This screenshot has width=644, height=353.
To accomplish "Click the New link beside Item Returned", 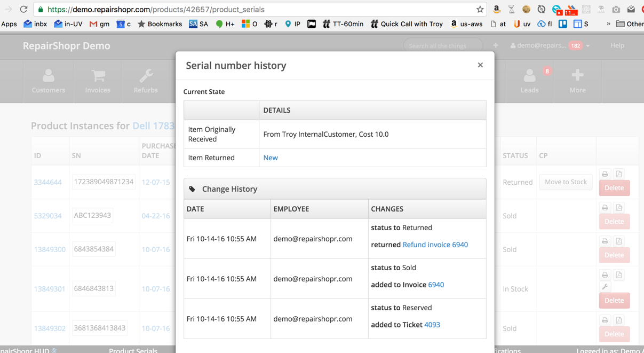I will pyautogui.click(x=271, y=158).
